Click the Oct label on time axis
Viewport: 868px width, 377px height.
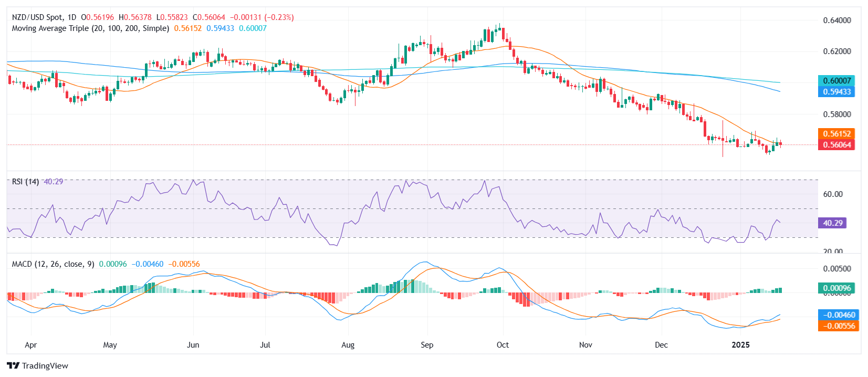click(503, 345)
